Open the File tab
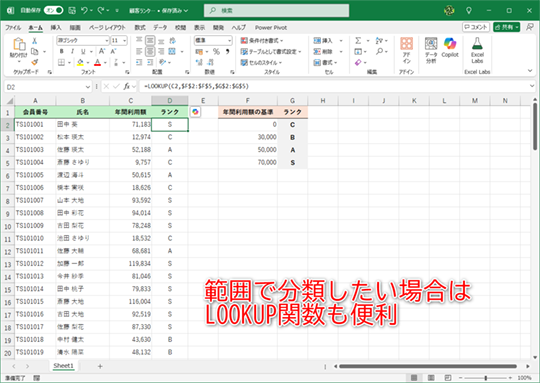The height and width of the screenshot is (383, 540). tap(13, 28)
